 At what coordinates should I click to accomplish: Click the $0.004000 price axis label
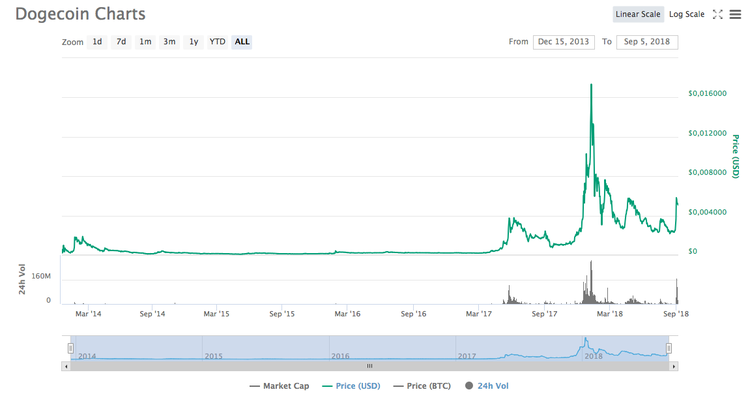click(x=707, y=212)
